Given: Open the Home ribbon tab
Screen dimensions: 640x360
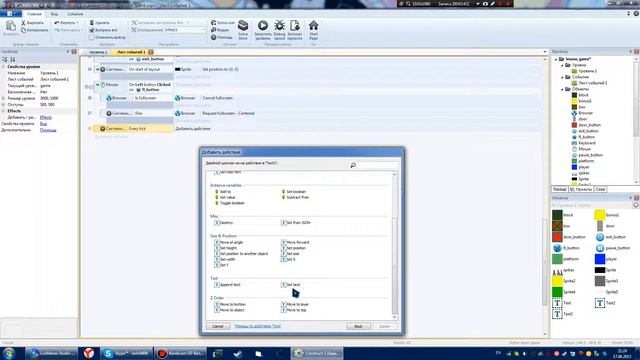Looking at the screenshot, I should 34,14.
